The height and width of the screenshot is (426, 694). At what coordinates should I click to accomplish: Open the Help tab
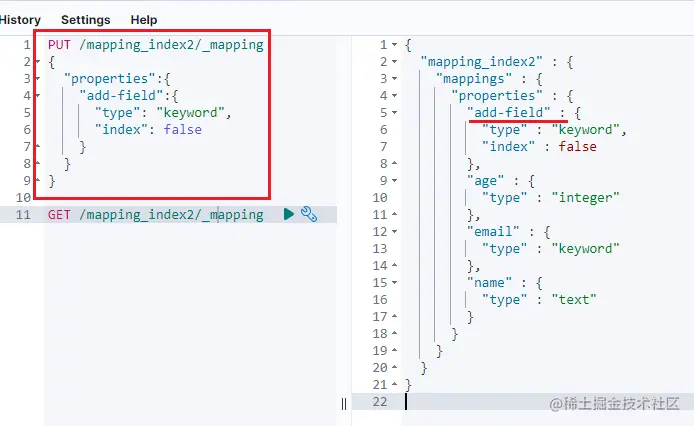pos(144,20)
